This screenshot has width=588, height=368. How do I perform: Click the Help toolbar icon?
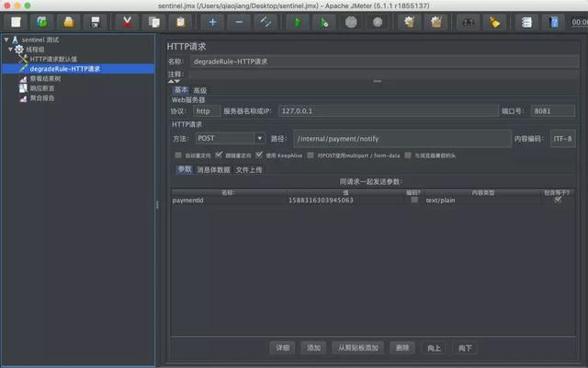point(553,22)
